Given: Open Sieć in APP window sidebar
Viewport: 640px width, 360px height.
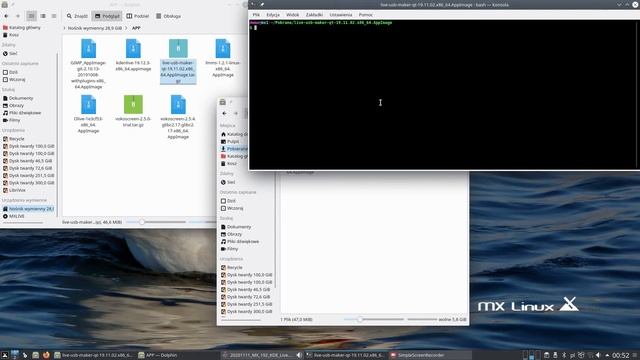Looking at the screenshot, I should pos(10,53).
